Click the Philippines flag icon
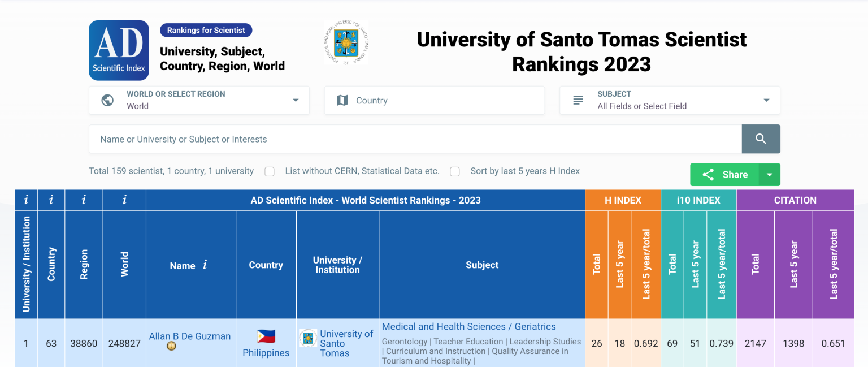 click(x=266, y=337)
